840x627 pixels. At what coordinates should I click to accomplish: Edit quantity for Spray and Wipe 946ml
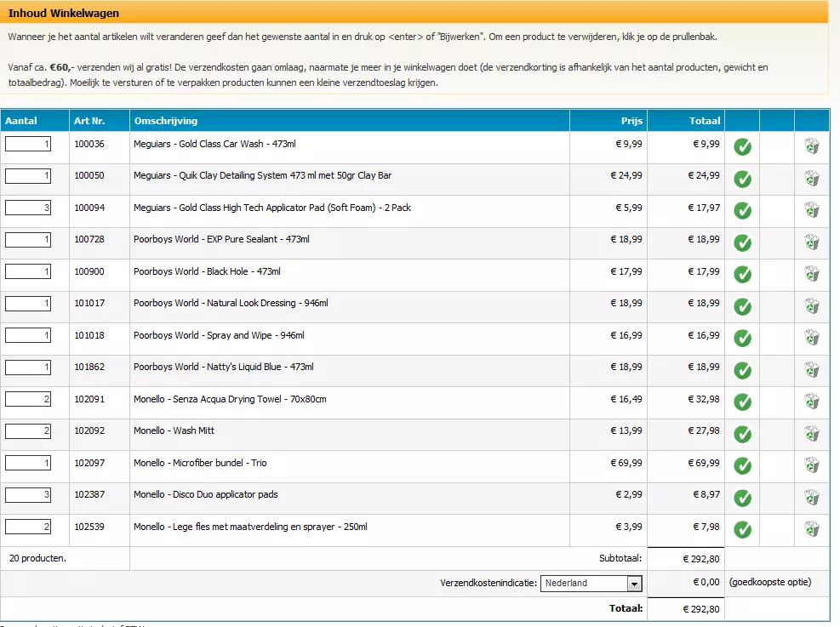point(28,335)
